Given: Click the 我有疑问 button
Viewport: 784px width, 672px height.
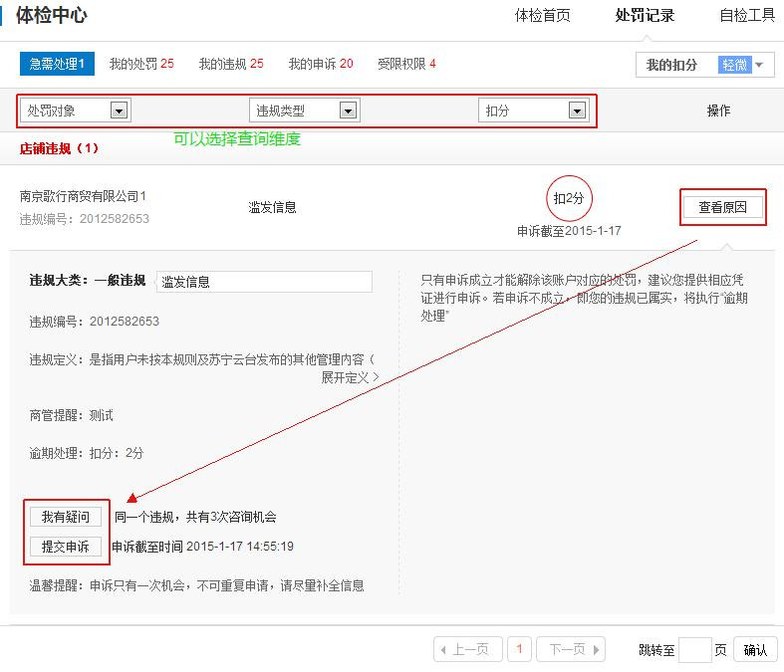Looking at the screenshot, I should click(x=66, y=517).
